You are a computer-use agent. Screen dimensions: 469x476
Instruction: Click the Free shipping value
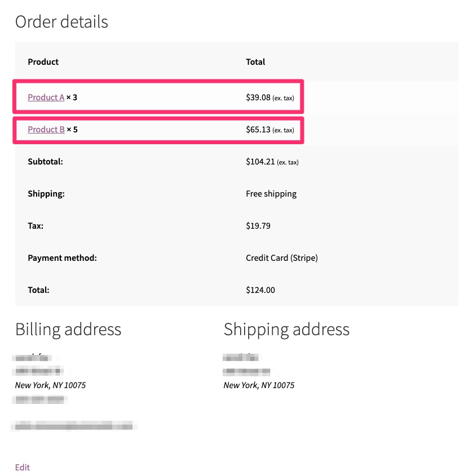pos(271,194)
